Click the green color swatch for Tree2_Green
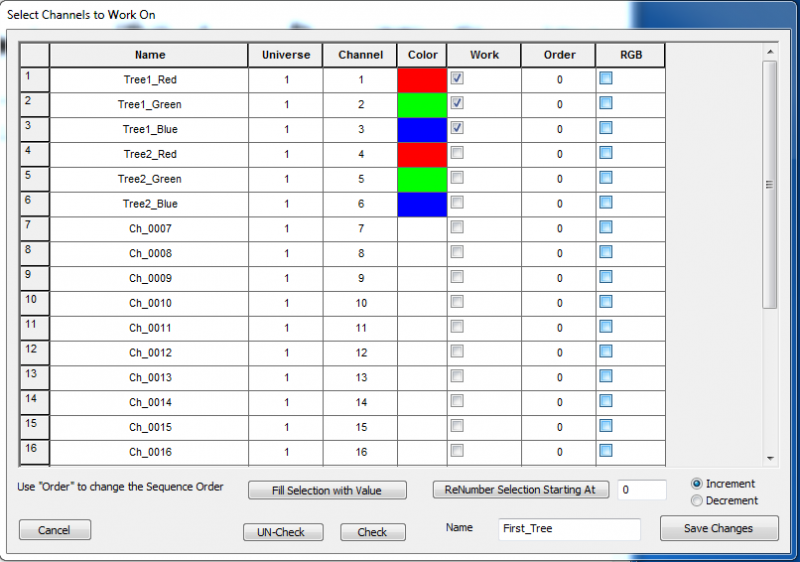 click(x=421, y=179)
